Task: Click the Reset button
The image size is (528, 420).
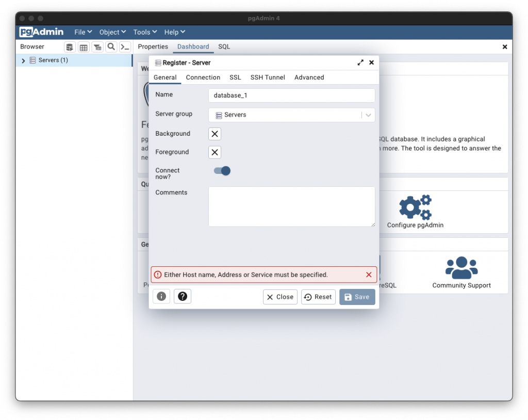Action: (318, 297)
